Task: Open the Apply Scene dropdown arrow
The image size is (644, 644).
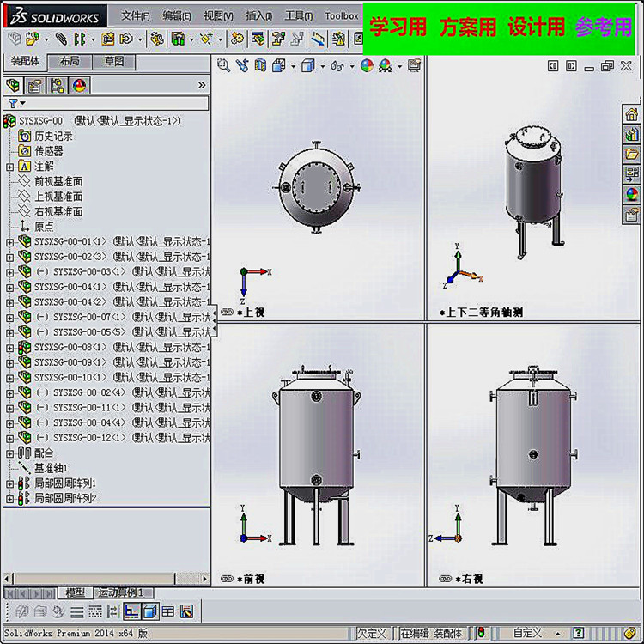Action: pyautogui.click(x=399, y=66)
